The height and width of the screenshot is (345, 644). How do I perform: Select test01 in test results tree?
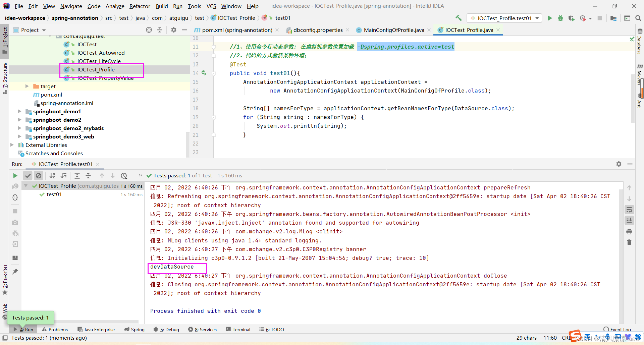pos(54,194)
